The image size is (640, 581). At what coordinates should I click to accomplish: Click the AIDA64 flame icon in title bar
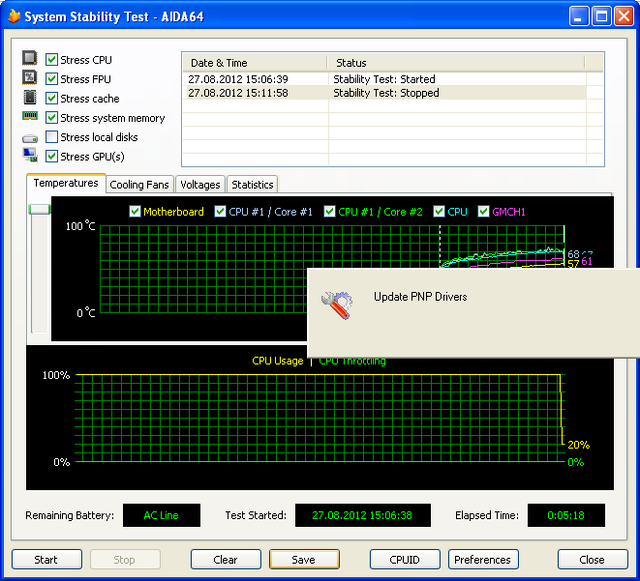13,16
